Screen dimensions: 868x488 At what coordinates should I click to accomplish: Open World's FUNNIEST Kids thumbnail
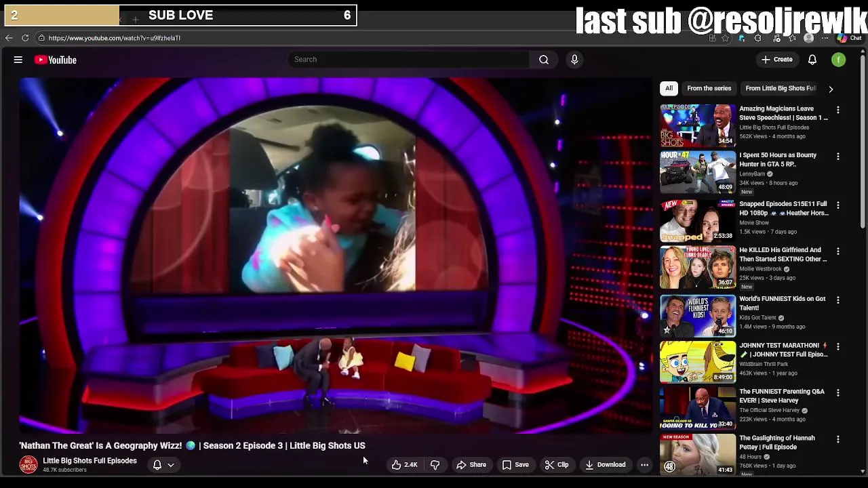pos(698,315)
